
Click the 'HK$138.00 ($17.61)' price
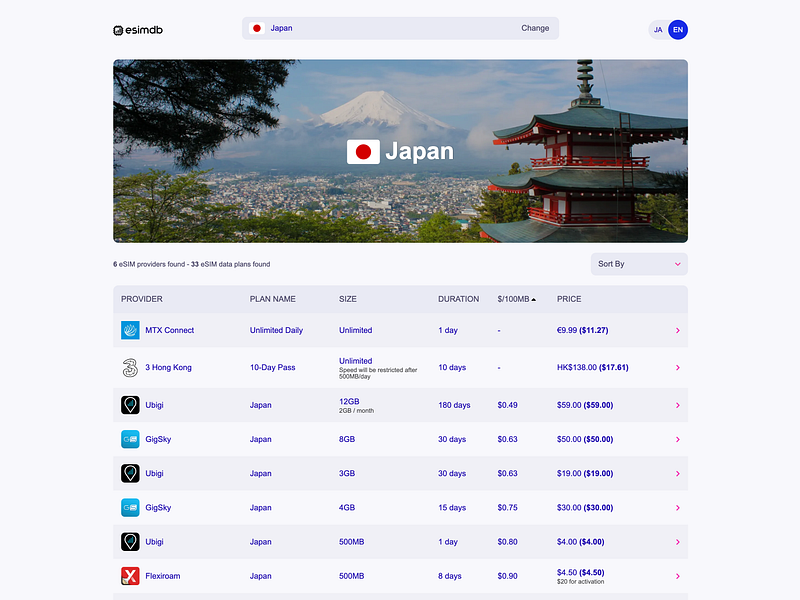[592, 367]
